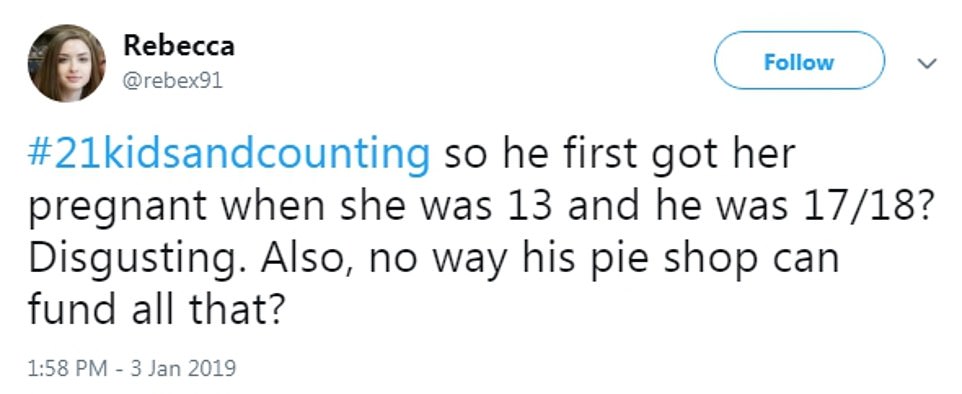The height and width of the screenshot is (394, 962).
Task: Open the tweet via its timestamp
Action: pos(132,368)
